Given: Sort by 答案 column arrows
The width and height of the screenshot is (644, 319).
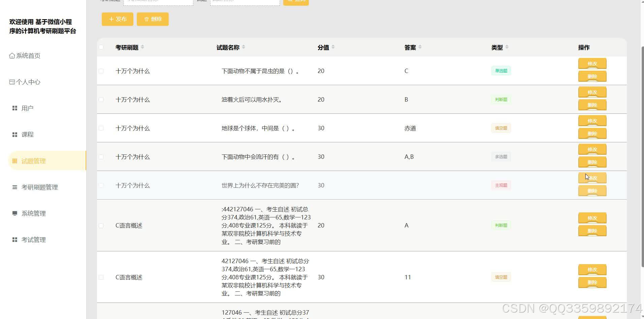Looking at the screenshot, I should 420,47.
